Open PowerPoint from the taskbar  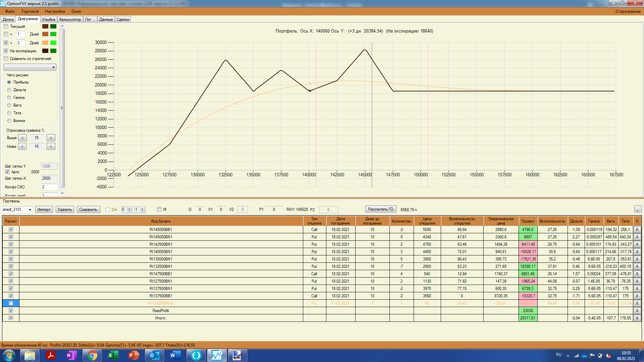coord(134,355)
